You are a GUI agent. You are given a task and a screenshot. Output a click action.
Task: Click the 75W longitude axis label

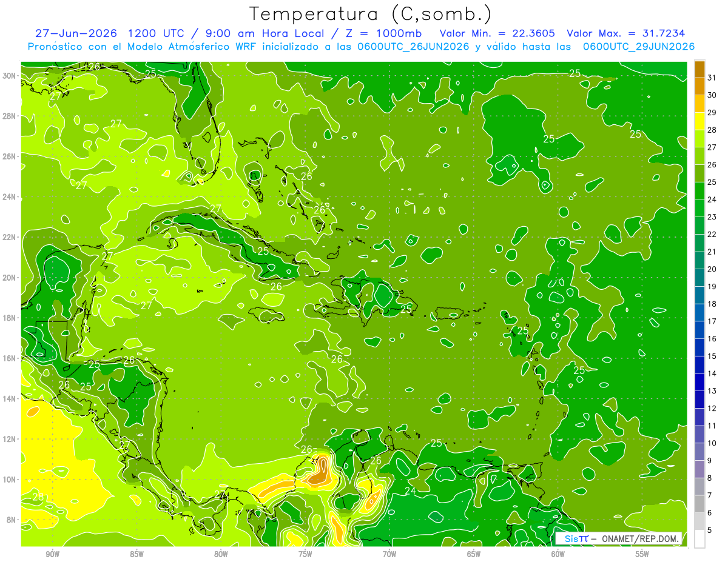[x=305, y=555]
